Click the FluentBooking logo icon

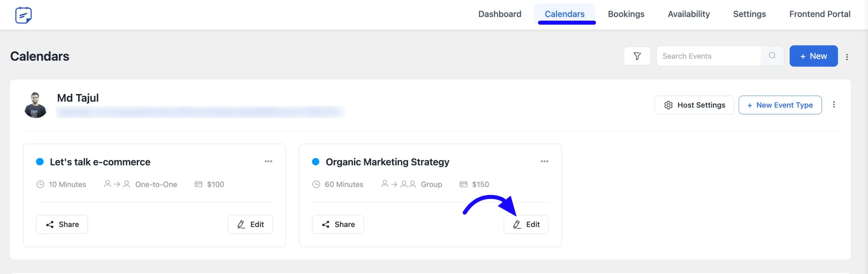23,15
